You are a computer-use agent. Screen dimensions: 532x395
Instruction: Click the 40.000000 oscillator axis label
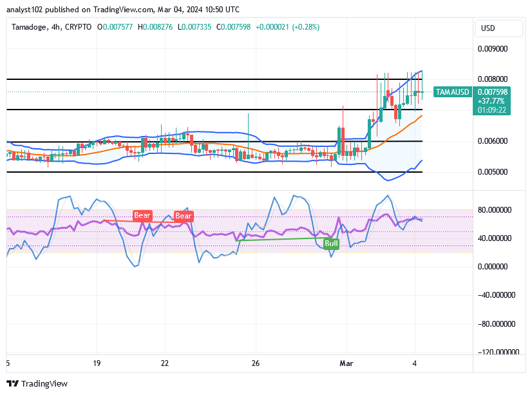(x=495, y=238)
